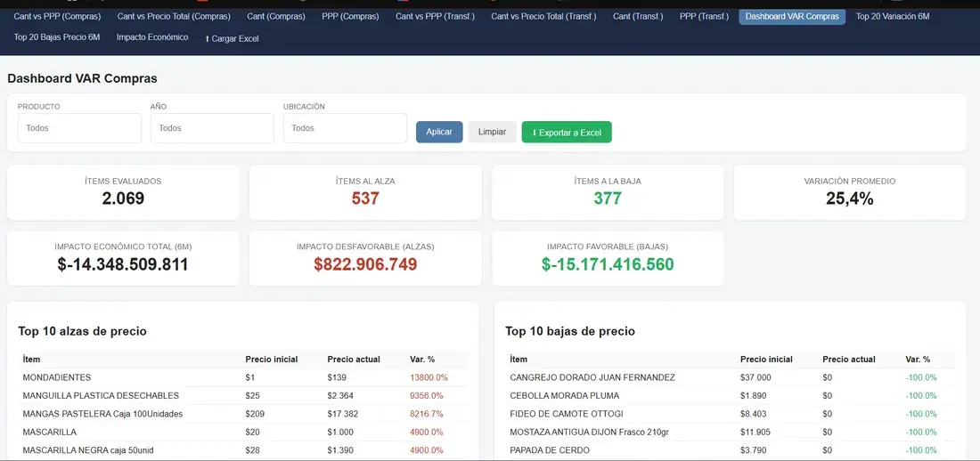Click the Top 10 bajas de precio heading
980x461 pixels.
click(570, 331)
